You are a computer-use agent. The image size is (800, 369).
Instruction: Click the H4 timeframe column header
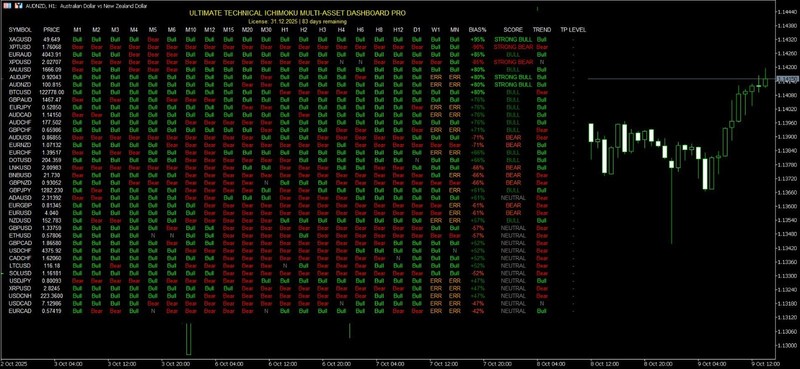(341, 30)
